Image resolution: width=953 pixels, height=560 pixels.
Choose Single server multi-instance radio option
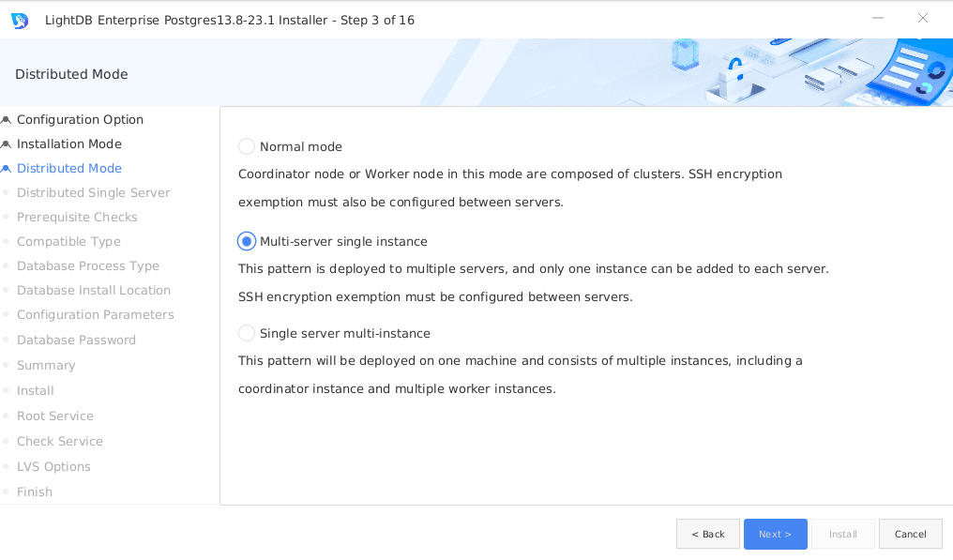click(x=246, y=333)
